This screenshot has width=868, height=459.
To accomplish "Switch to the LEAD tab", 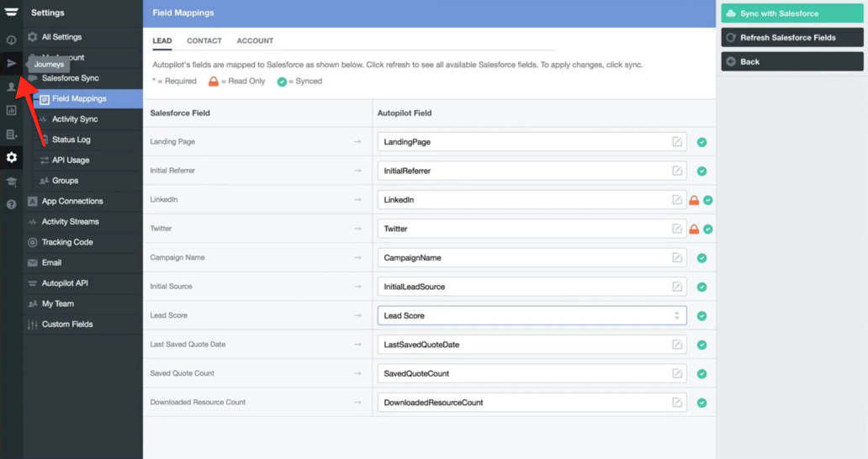I will click(162, 41).
